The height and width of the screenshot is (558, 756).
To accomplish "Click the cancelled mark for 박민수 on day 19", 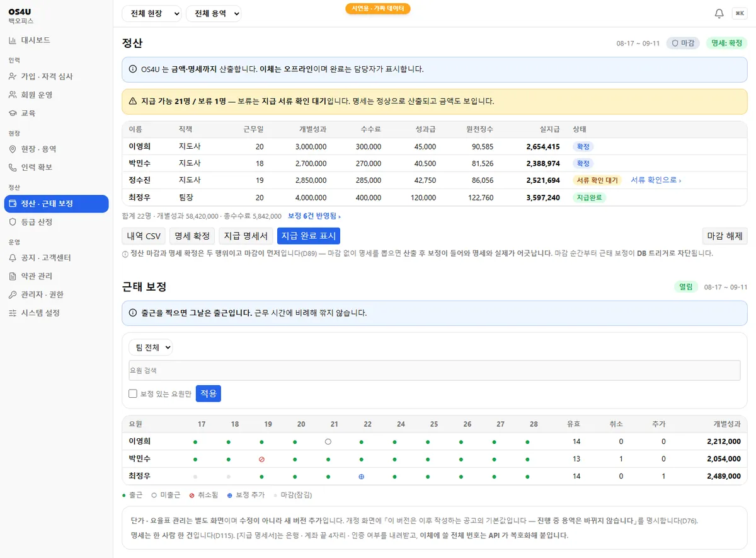I will click(x=261, y=459).
